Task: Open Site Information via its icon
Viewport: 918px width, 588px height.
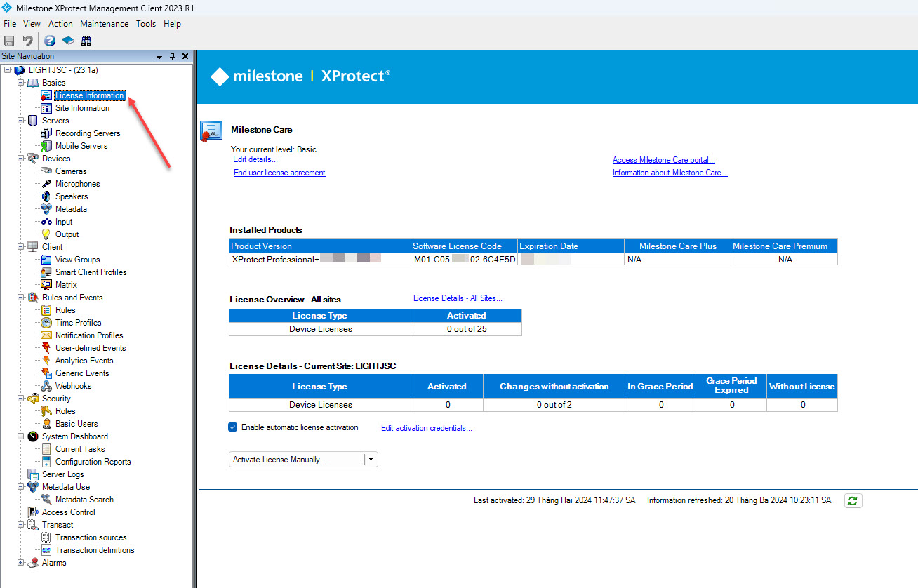Action: pos(46,108)
